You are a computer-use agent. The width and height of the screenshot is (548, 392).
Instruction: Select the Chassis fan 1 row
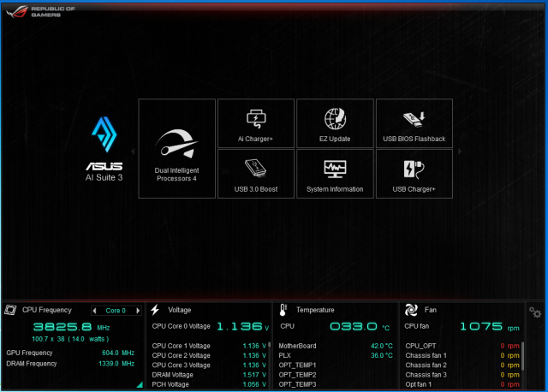tap(462, 355)
